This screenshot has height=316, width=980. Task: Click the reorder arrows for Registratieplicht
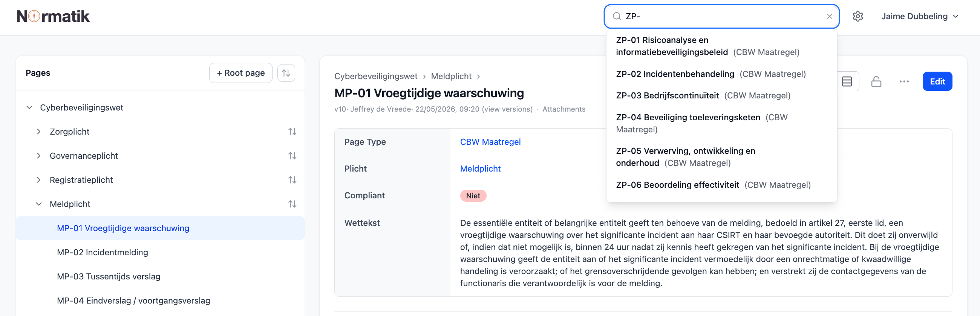pos(292,180)
